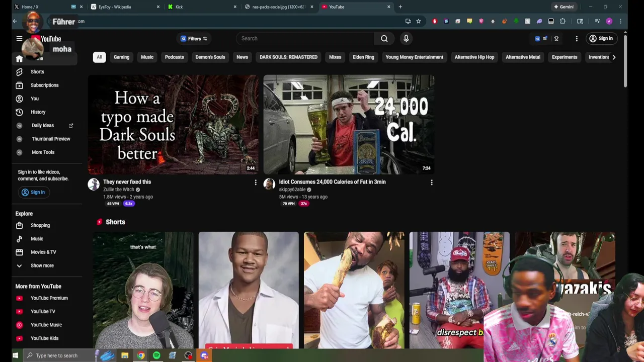Close the Kick browser tab
This screenshot has width=644, height=362.
235,7
